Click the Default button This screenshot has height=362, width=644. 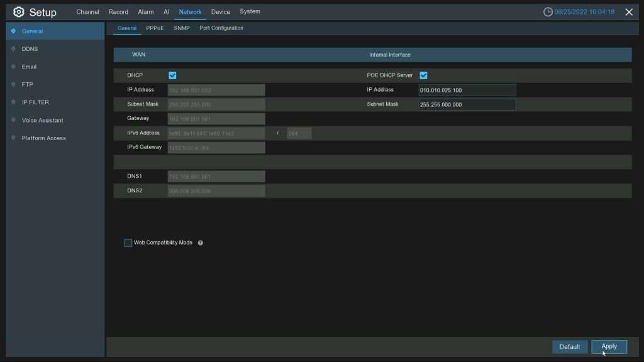[569, 346]
